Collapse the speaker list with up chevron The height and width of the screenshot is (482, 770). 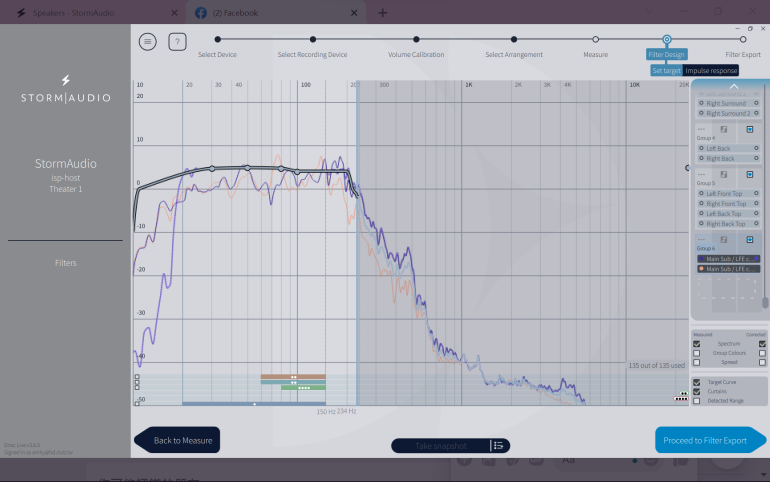[x=732, y=87]
